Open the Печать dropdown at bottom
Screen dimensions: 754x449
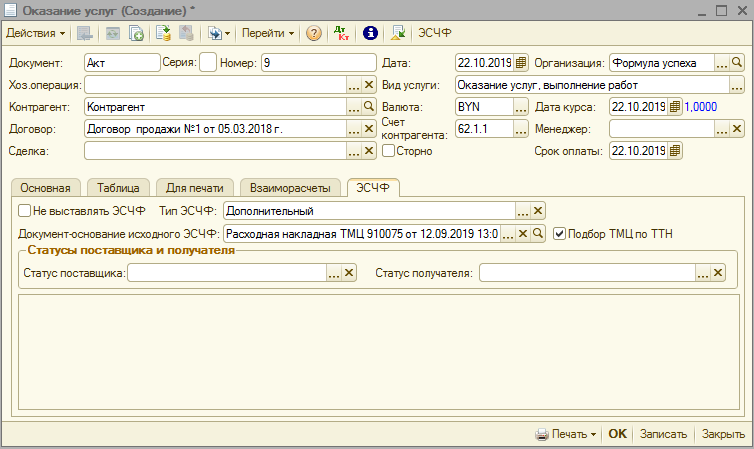pos(566,435)
